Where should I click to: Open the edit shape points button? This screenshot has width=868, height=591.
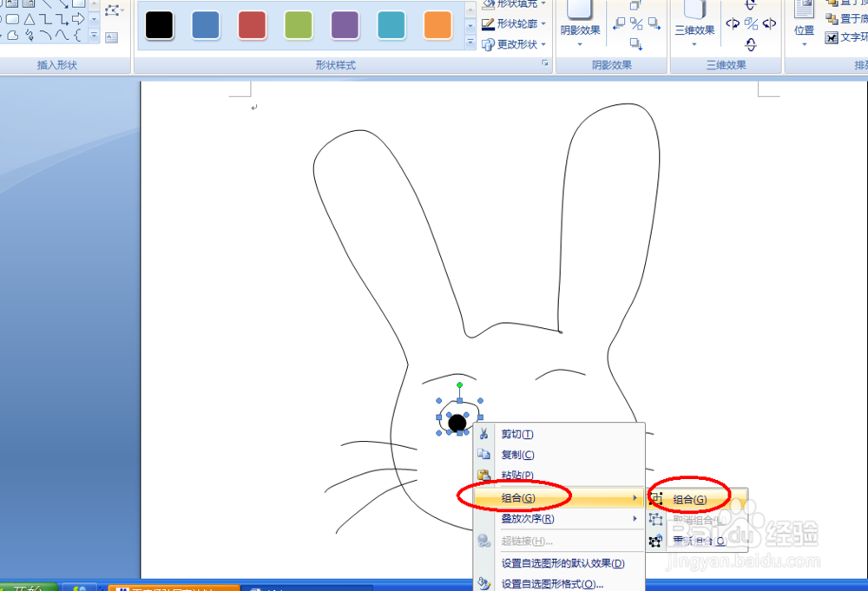click(x=114, y=10)
